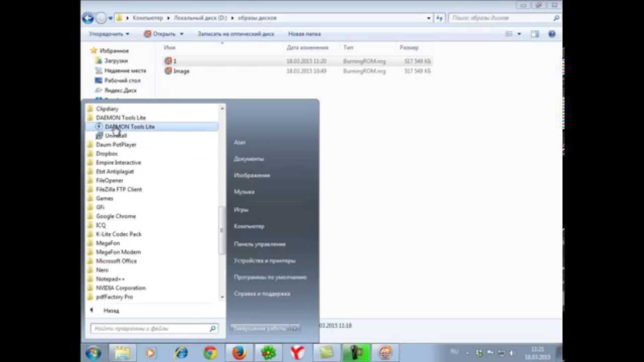Click Назад to return to main menu

click(111, 311)
